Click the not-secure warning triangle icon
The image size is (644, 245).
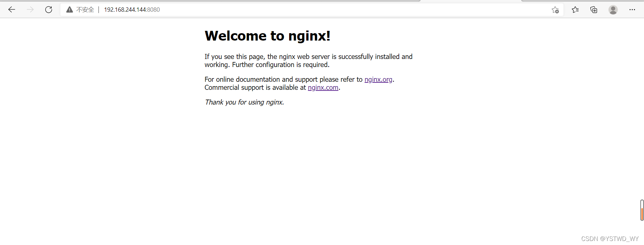[69, 10]
